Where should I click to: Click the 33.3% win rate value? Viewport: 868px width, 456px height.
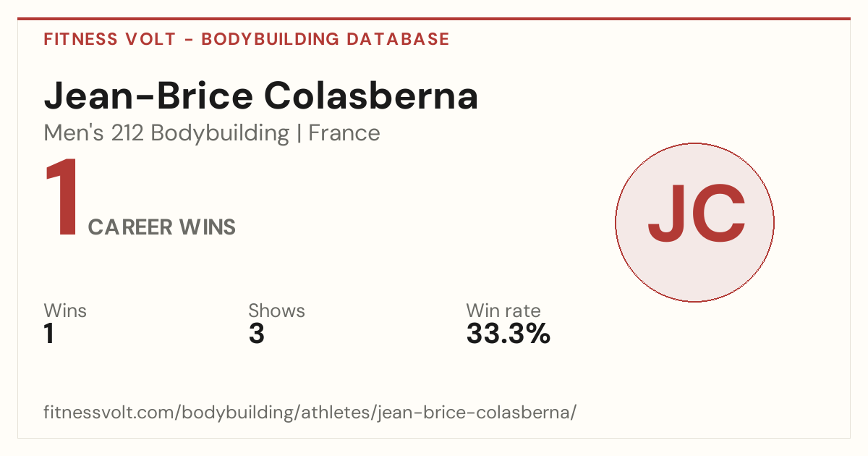click(x=509, y=334)
